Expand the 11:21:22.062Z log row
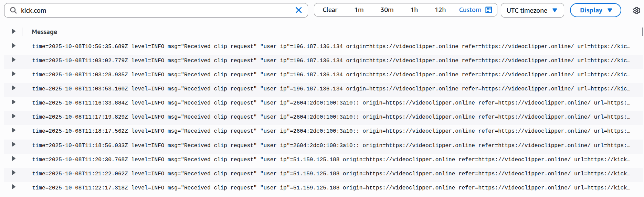 coord(13,173)
